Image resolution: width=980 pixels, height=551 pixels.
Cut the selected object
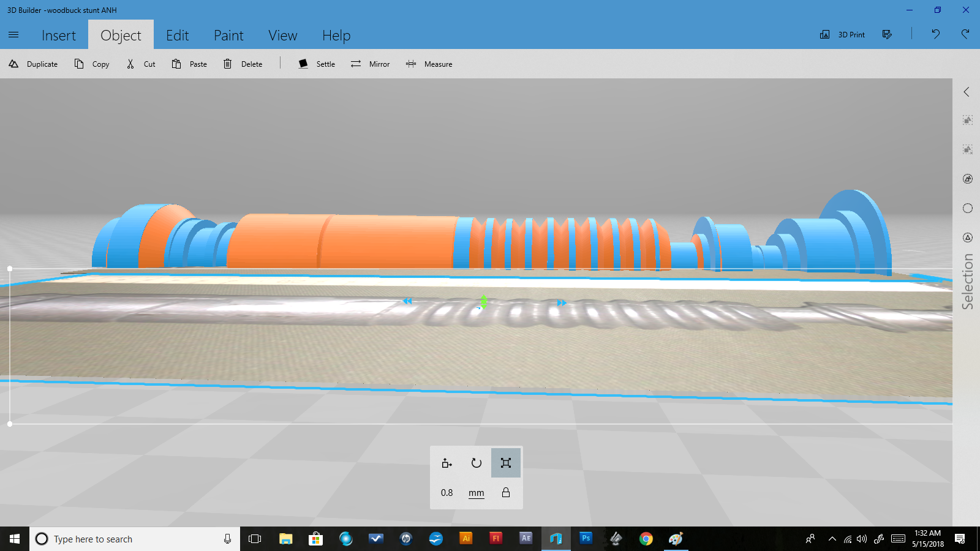[x=141, y=64]
